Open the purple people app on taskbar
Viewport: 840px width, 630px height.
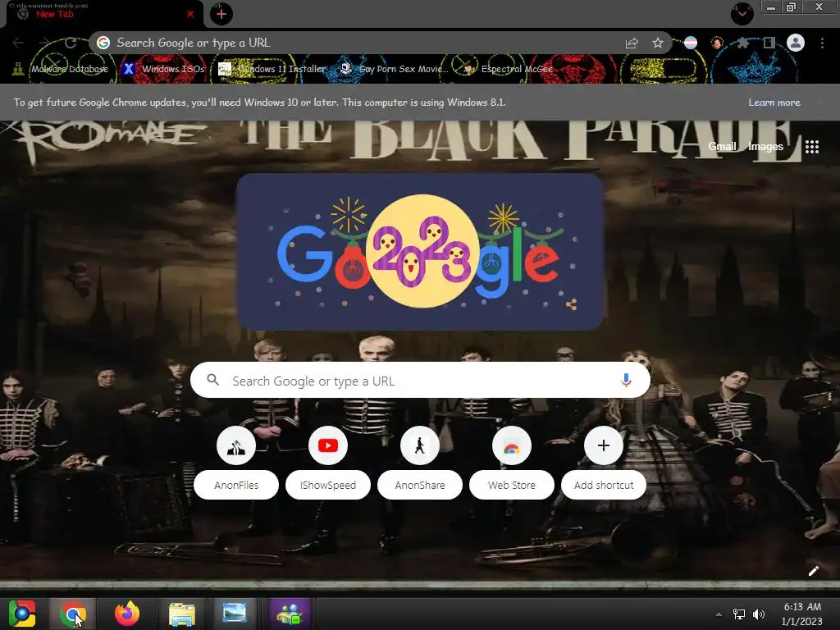coord(290,614)
